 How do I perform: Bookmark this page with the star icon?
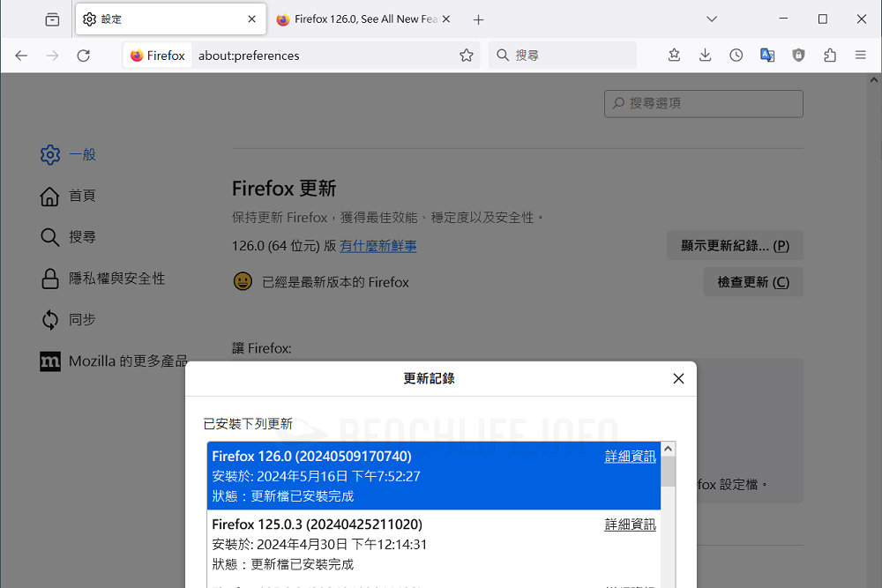(466, 55)
